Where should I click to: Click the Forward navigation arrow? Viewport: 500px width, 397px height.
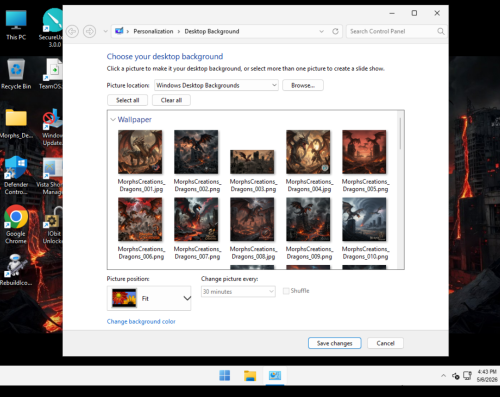tap(89, 31)
